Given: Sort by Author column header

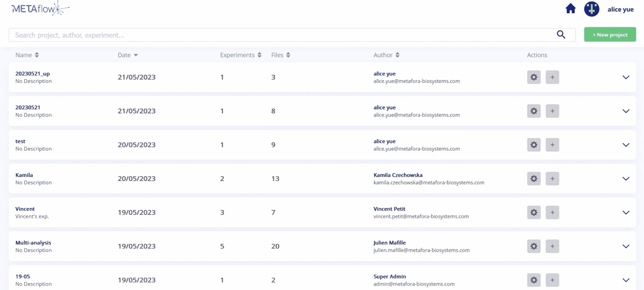Looking at the screenshot, I should 386,55.
